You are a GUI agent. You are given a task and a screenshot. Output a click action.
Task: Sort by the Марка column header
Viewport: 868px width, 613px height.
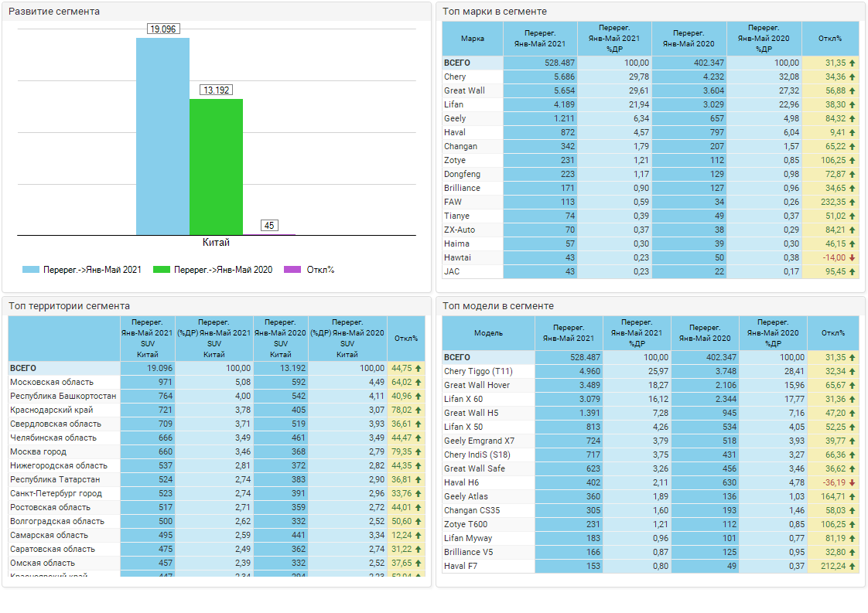pos(472,39)
